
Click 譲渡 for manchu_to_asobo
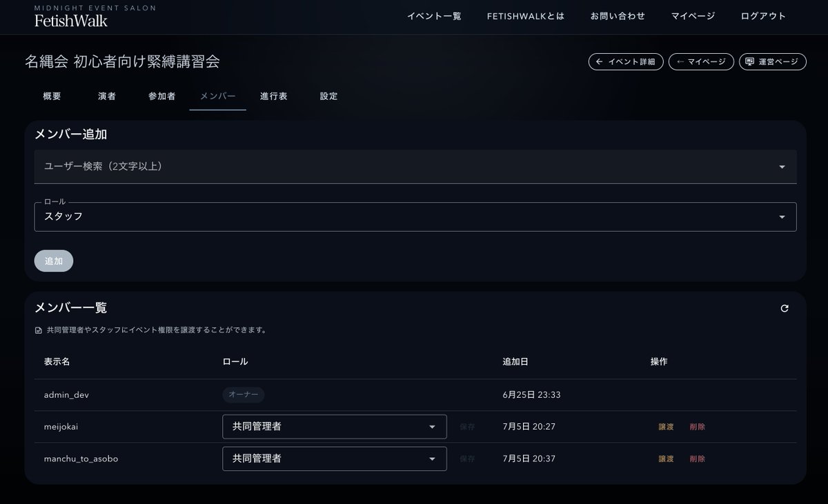666,458
